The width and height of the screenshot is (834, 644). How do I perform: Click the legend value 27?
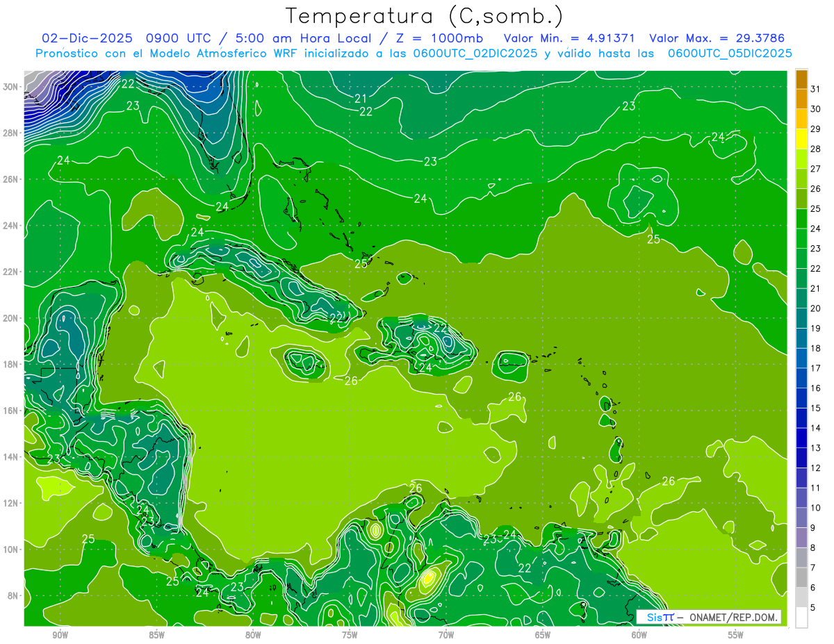pyautogui.click(x=816, y=169)
